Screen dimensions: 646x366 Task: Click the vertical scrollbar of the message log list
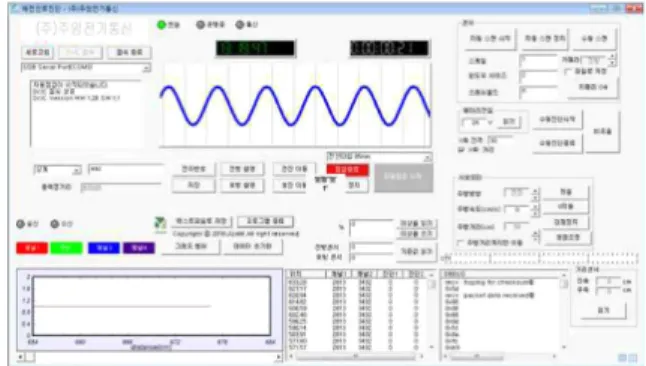pyautogui.click(x=564, y=311)
